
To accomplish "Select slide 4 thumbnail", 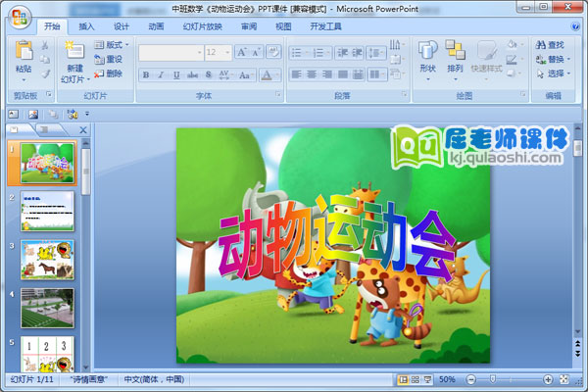I will [47, 308].
